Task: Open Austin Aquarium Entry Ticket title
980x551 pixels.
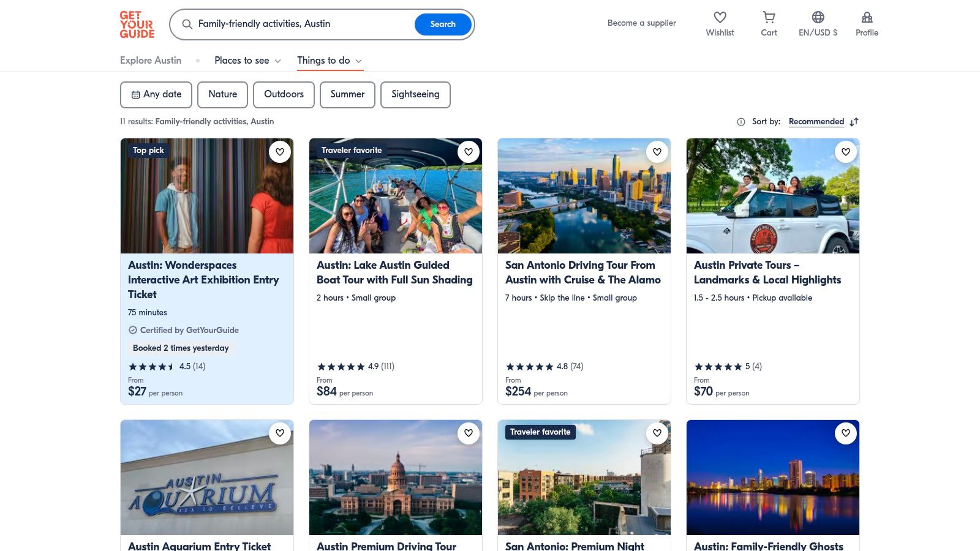Action: (x=199, y=545)
